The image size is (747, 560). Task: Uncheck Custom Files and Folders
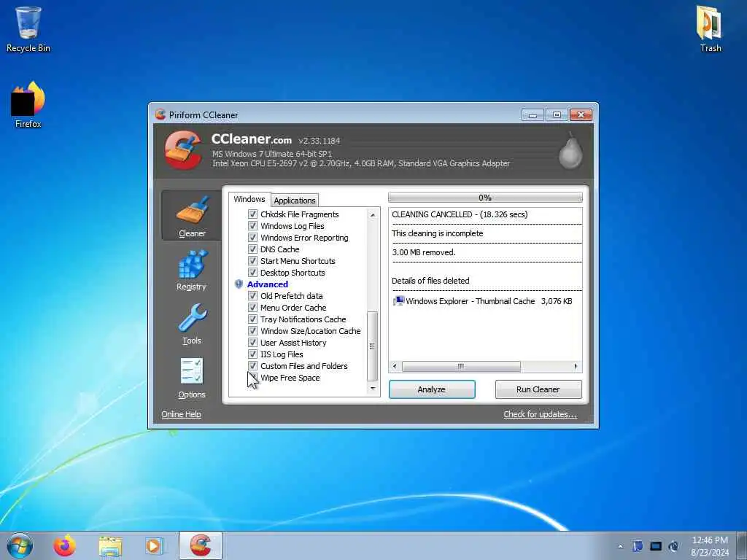click(x=252, y=366)
